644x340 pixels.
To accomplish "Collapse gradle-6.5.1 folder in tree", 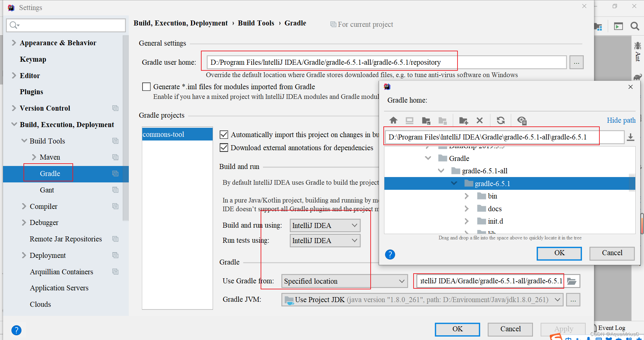I will click(454, 183).
